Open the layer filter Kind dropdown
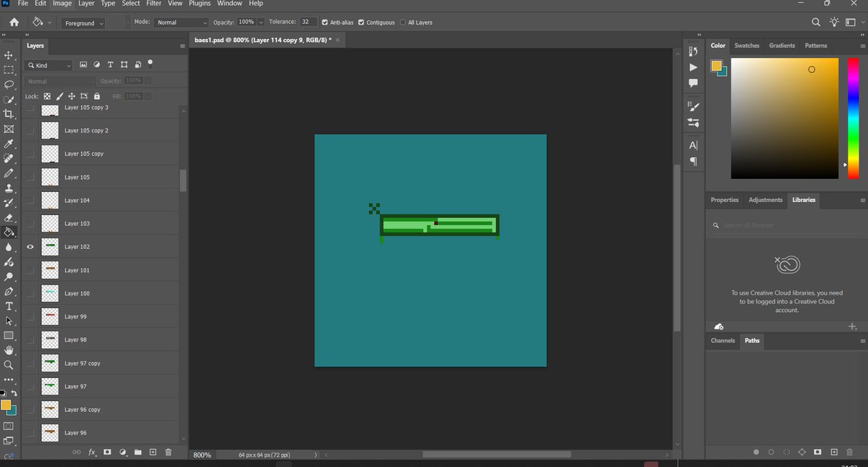Image resolution: width=868 pixels, height=467 pixels. [x=49, y=65]
